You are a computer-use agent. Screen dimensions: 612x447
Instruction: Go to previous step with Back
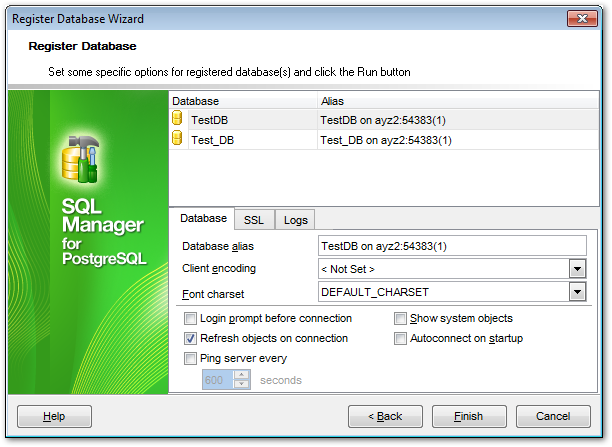tap(384, 416)
